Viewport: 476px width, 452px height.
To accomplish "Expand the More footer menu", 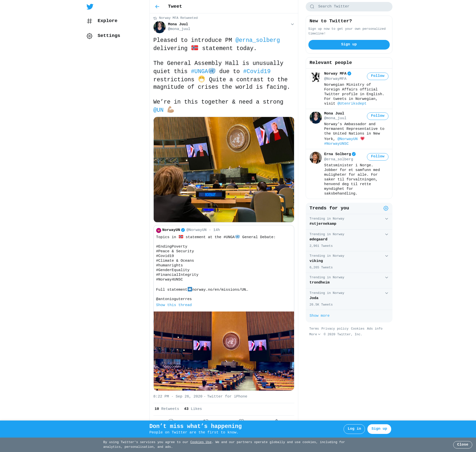I will [315, 334].
